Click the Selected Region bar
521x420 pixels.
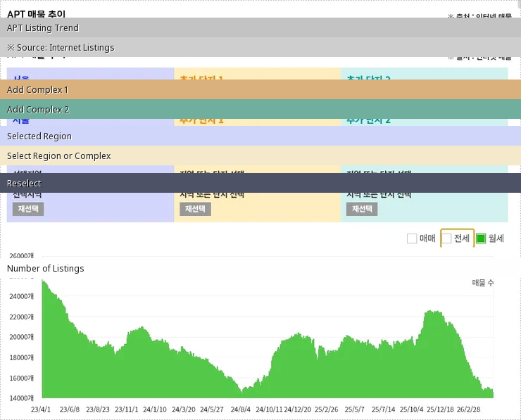point(260,136)
